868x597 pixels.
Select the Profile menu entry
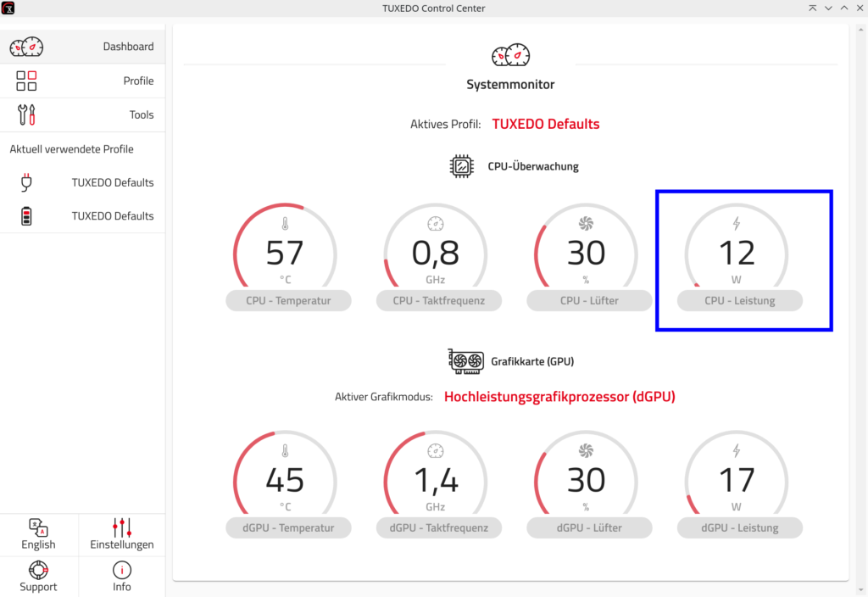tap(138, 81)
